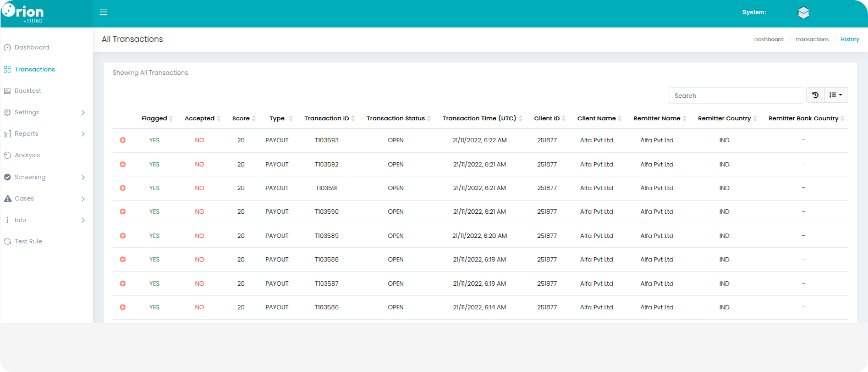Expand row details for transaction T103590
868x372 pixels.
tap(123, 212)
